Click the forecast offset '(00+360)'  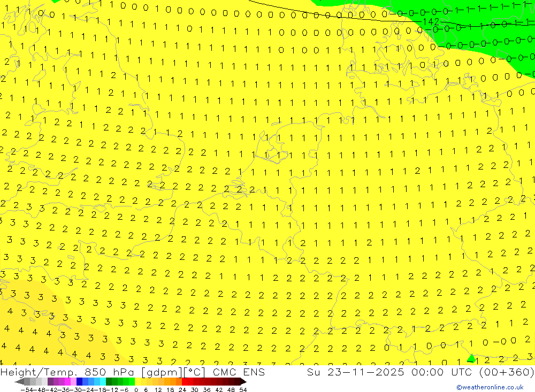(x=506, y=372)
